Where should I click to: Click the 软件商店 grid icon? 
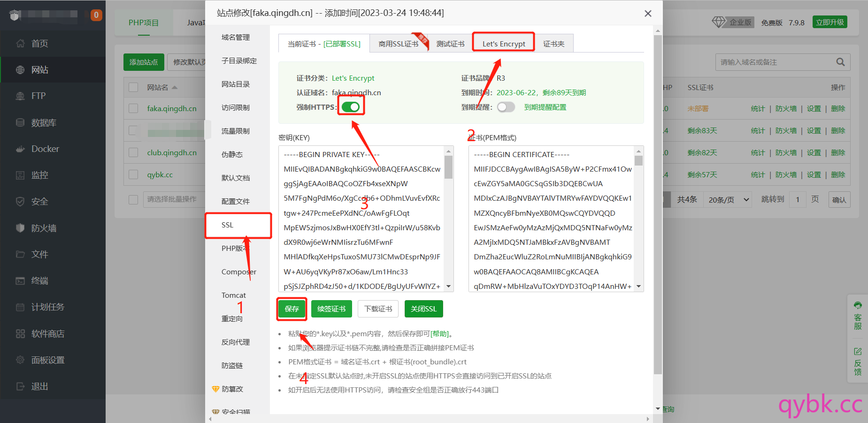point(20,334)
